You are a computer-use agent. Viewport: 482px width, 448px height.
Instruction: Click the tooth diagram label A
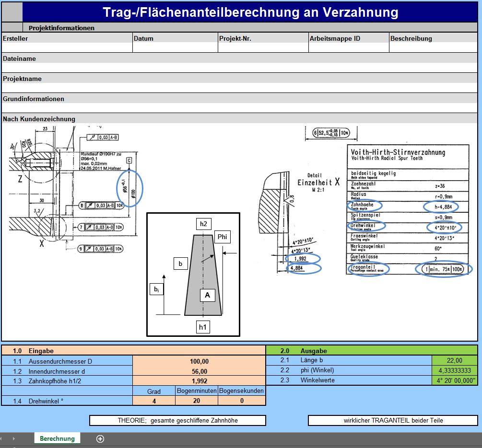tap(207, 295)
